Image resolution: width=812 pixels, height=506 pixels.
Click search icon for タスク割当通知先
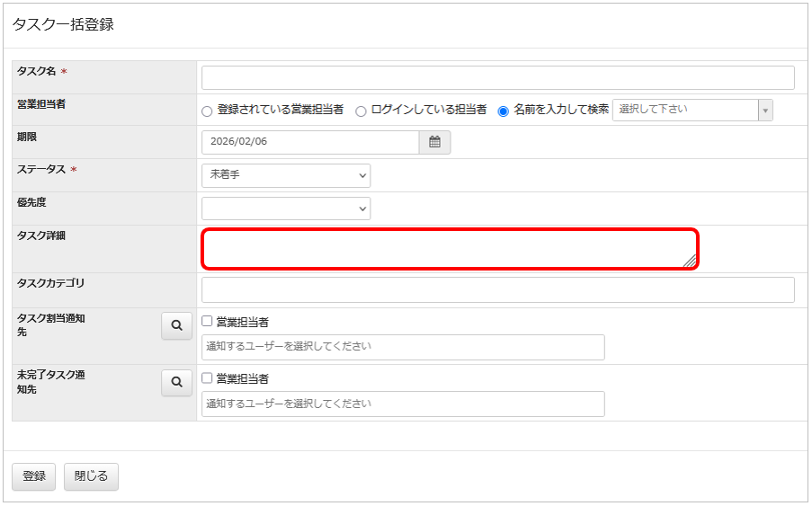pos(177,326)
